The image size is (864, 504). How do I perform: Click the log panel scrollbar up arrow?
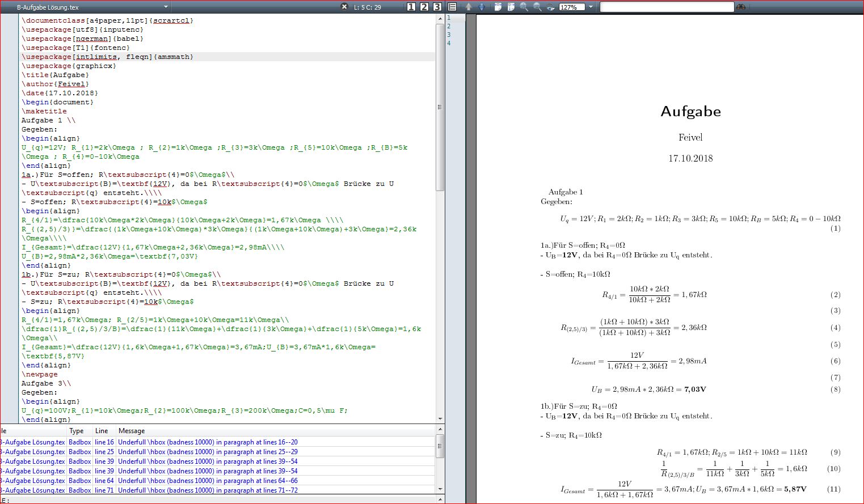pyautogui.click(x=440, y=430)
